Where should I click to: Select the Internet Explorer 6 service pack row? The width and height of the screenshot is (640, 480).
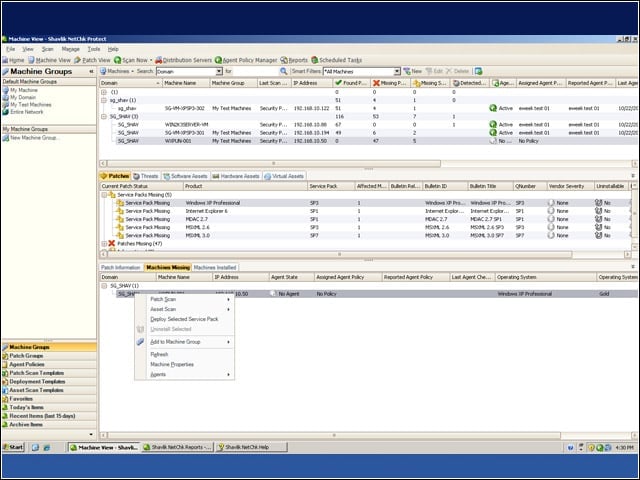point(367,211)
